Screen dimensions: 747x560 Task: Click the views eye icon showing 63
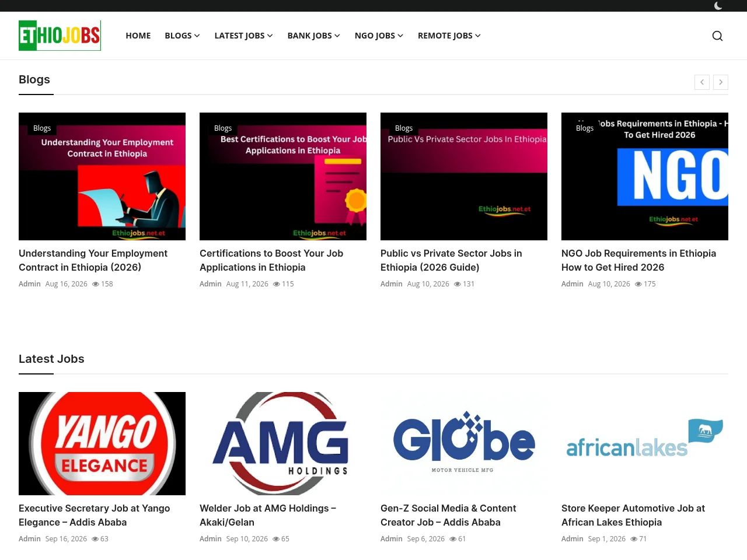pyautogui.click(x=95, y=539)
